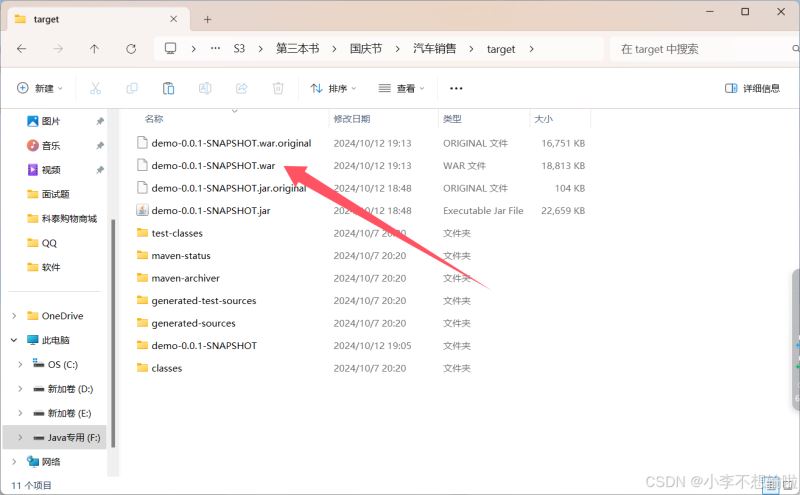Click the Delete trash icon

pos(278,88)
